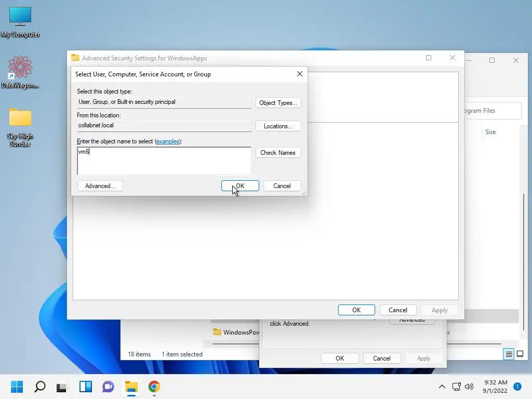
Task: Open the Sky-High Sundae folder
Action: 20,127
